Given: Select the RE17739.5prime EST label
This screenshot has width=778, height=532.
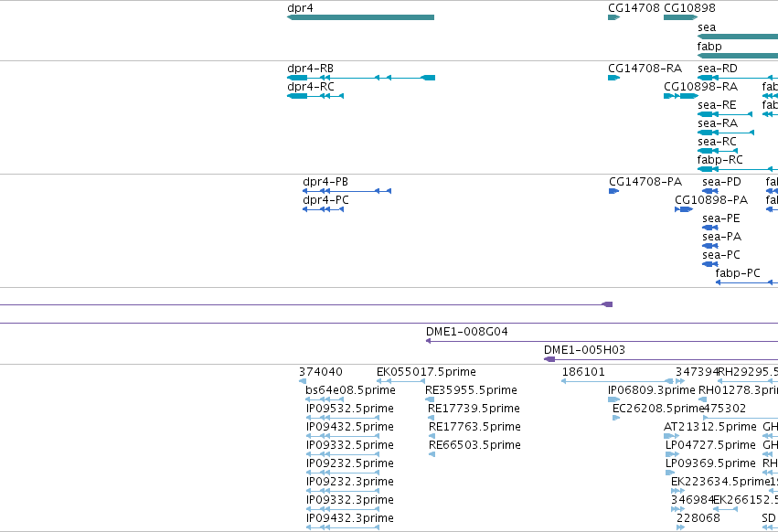Looking at the screenshot, I should pyautogui.click(x=474, y=409).
